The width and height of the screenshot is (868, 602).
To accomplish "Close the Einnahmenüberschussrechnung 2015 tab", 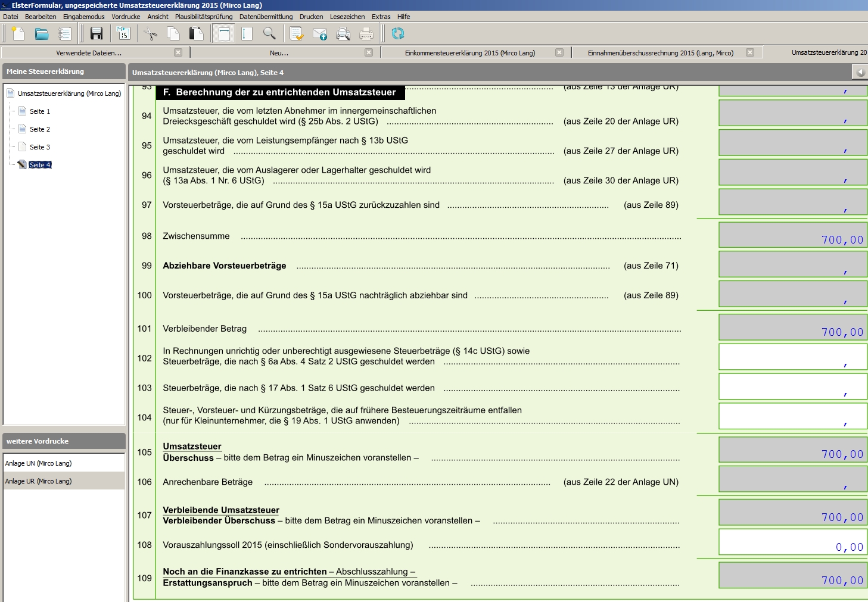I will pos(750,52).
